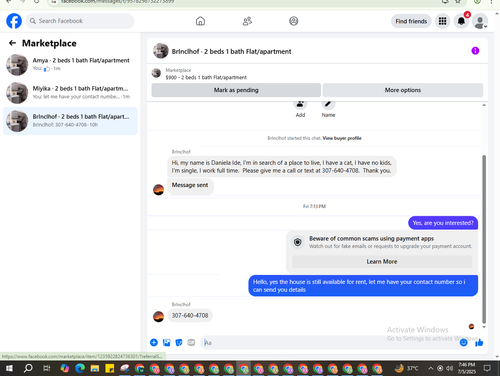
Task: Open File Explorer from taskbar
Action: [95, 368]
